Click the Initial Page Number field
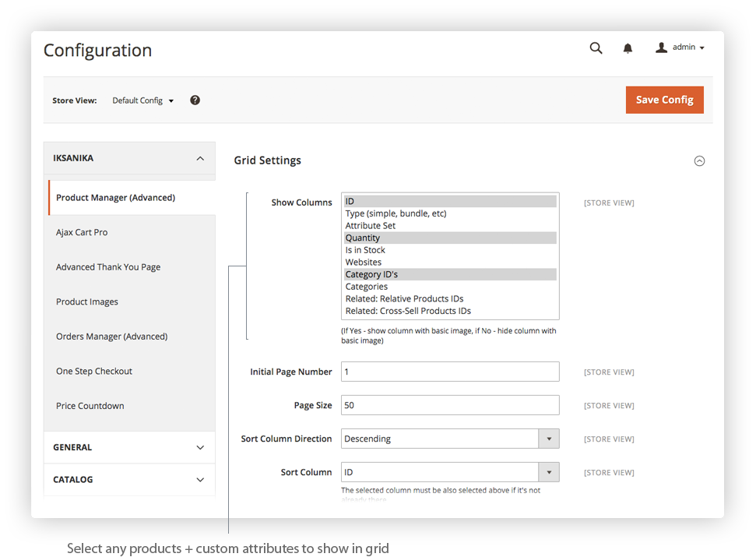The image size is (756, 557). pos(450,372)
